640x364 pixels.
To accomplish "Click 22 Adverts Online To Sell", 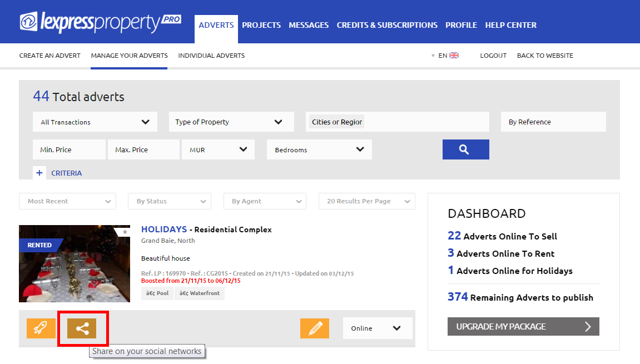I will click(x=503, y=236).
